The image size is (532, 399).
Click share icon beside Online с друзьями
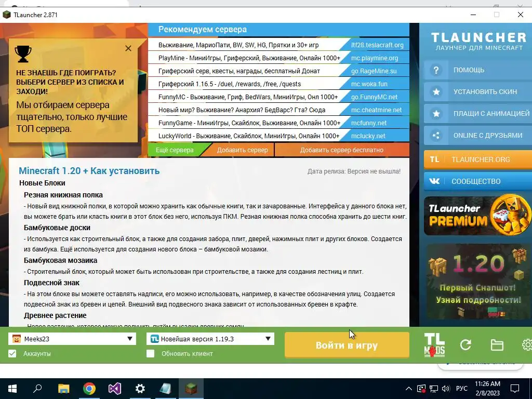(x=436, y=136)
